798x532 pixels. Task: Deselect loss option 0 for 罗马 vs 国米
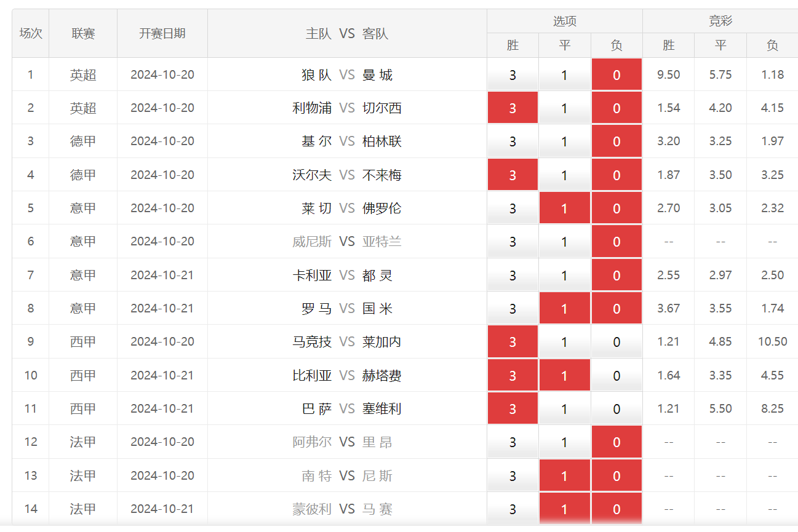[616, 309]
